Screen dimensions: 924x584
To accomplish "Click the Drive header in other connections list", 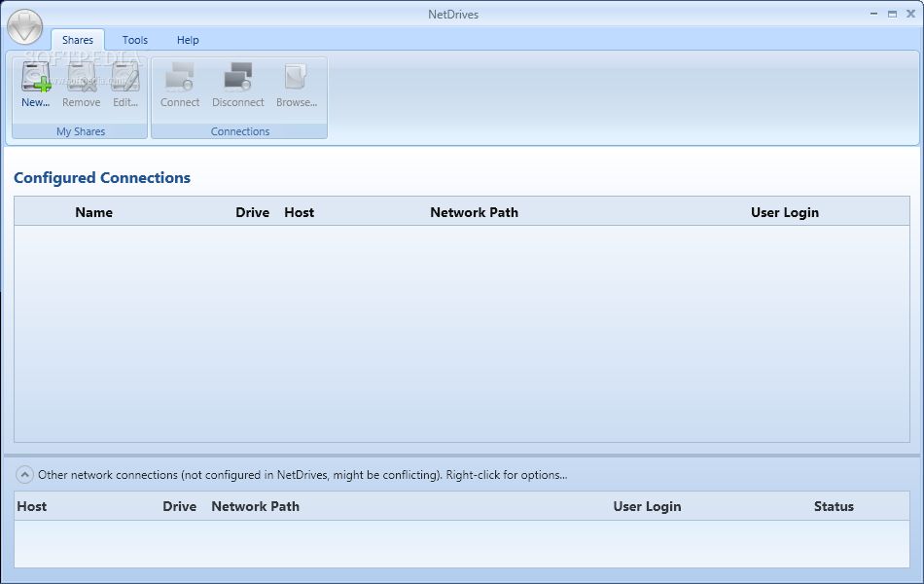I will [180, 506].
